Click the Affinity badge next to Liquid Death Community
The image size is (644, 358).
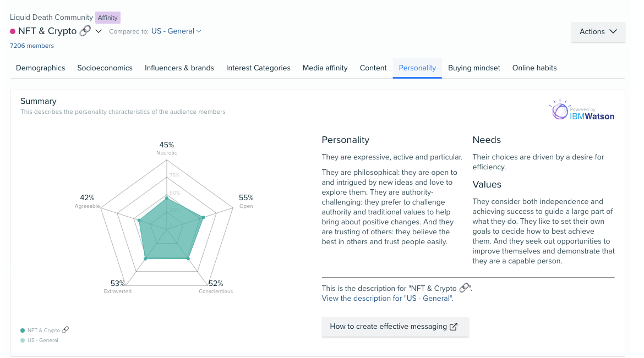pos(107,17)
